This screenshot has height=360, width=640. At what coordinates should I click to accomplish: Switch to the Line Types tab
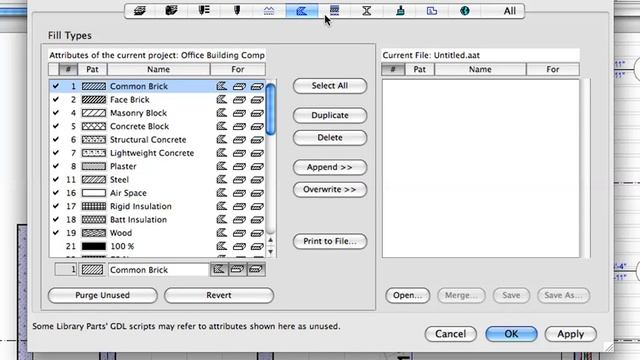click(x=269, y=11)
